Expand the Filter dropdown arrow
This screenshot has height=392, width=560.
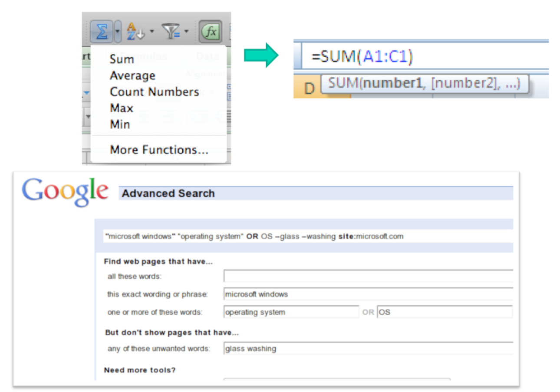coord(186,31)
